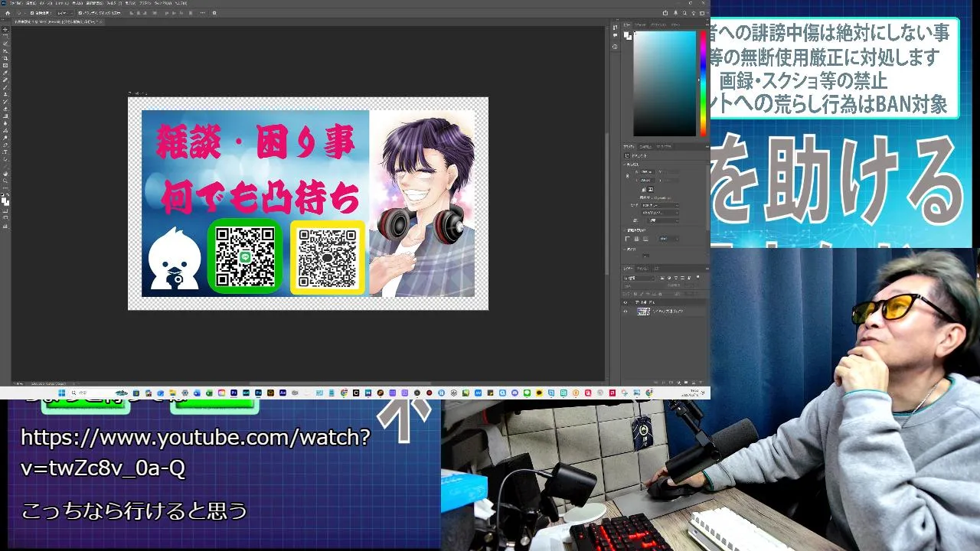Screen dimensions: 980x551
Task: Click the Windows Start button on taskbar
Action: [x=62, y=393]
